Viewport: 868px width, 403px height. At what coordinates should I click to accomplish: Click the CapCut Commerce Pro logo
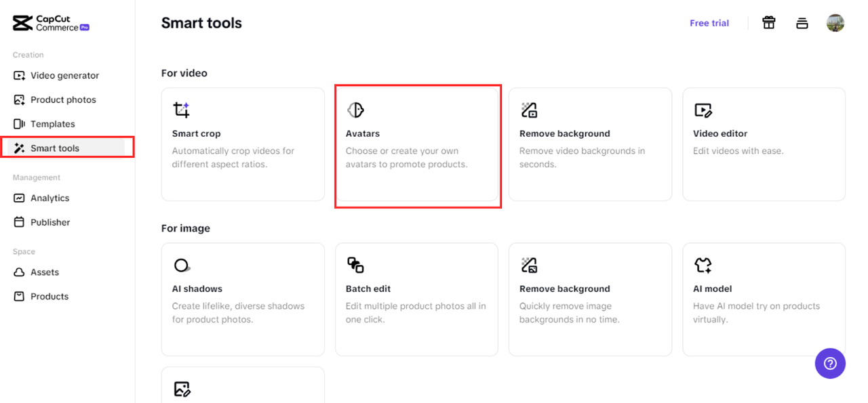pos(52,24)
